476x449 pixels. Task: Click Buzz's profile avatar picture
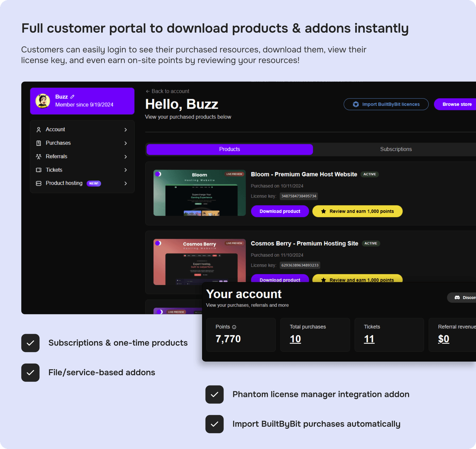(43, 101)
